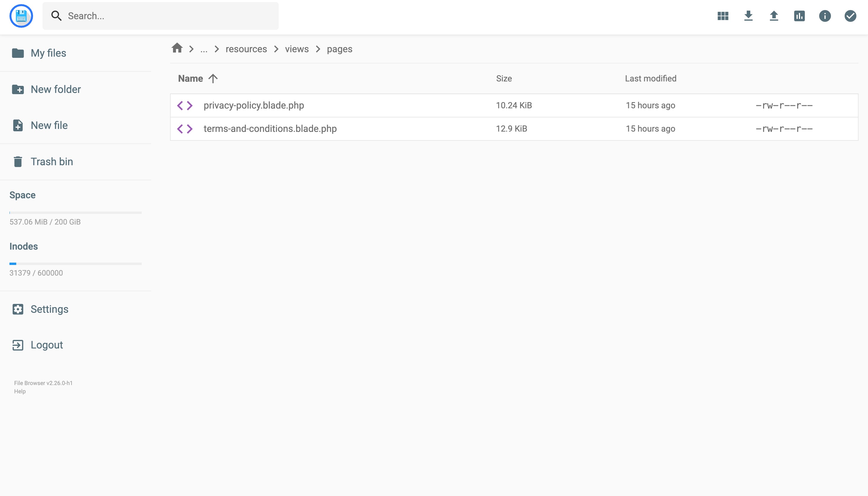
Task: Click the 10.24 KiB size cell
Action: tap(514, 106)
